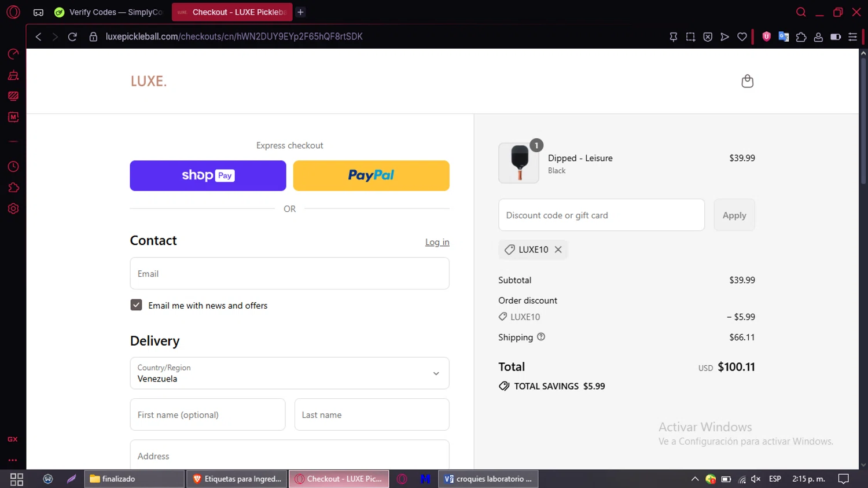Open Google Translate extension
Viewport: 868px width, 488px height.
click(784, 36)
